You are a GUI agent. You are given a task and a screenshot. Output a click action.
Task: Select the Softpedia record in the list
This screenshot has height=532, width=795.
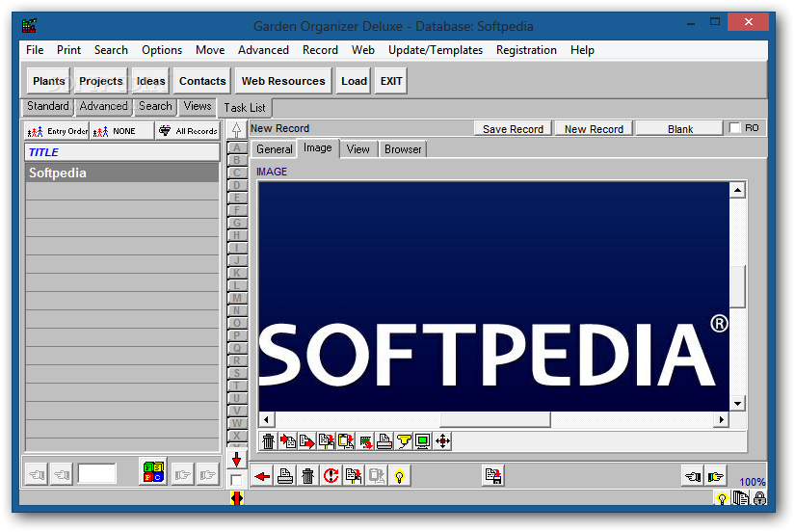click(122, 173)
